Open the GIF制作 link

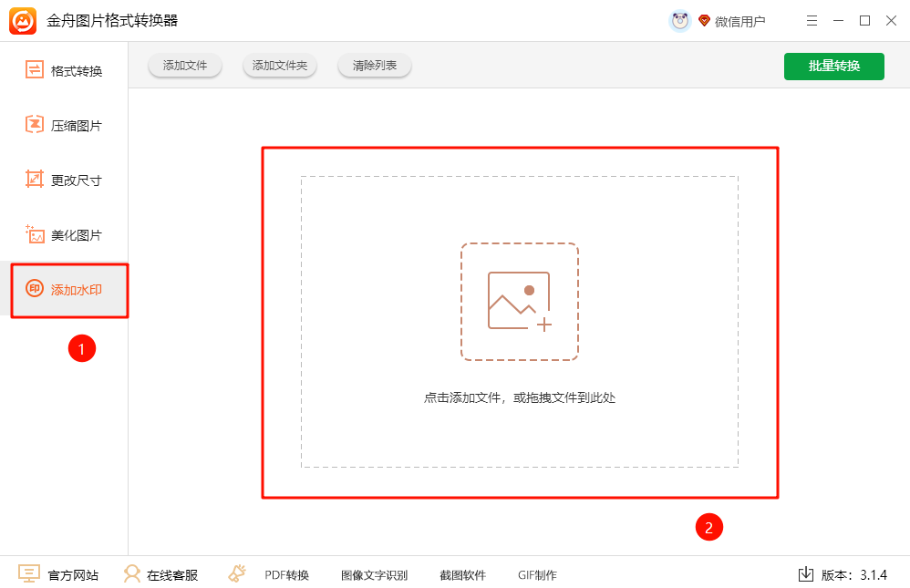coord(537,575)
